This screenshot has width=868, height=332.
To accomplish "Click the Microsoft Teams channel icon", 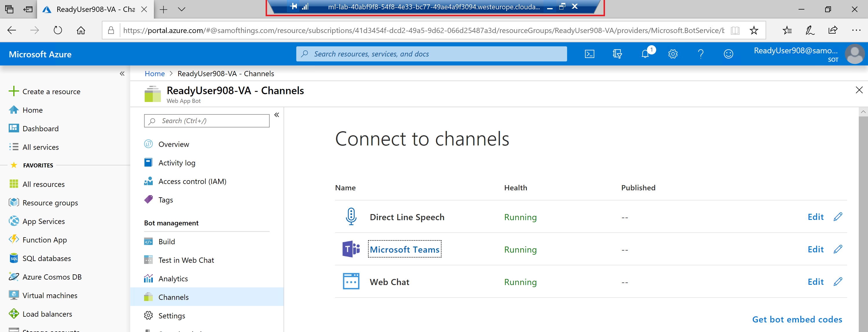I will tap(351, 249).
